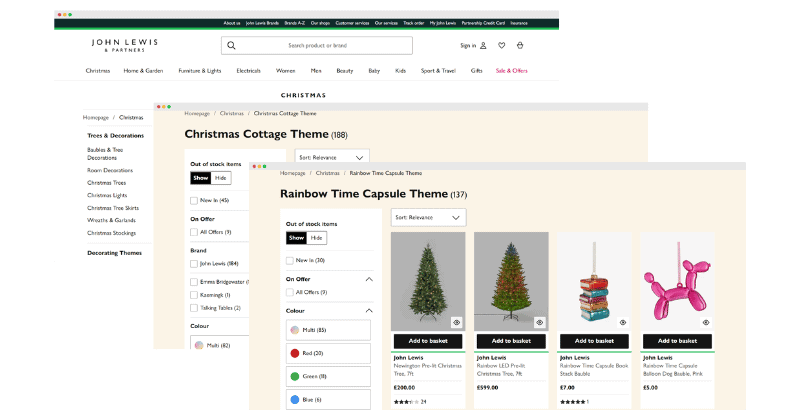Open the Sort: Relevance dropdown in Rainbow theme
800x420 pixels.
pos(429,217)
